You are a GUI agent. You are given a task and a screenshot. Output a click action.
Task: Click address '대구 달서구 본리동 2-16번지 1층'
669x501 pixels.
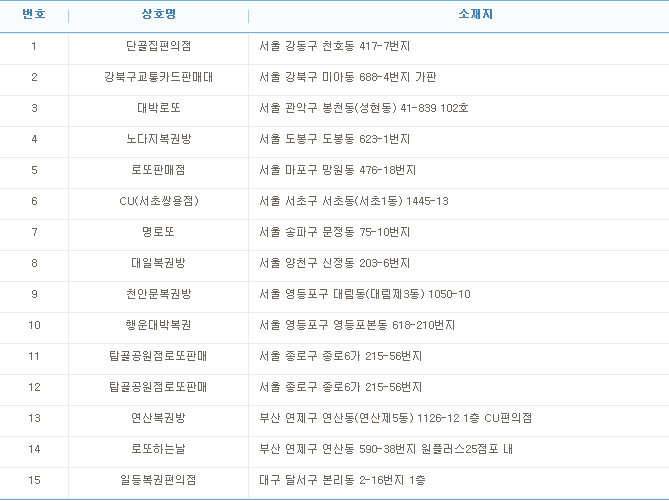[342, 480]
